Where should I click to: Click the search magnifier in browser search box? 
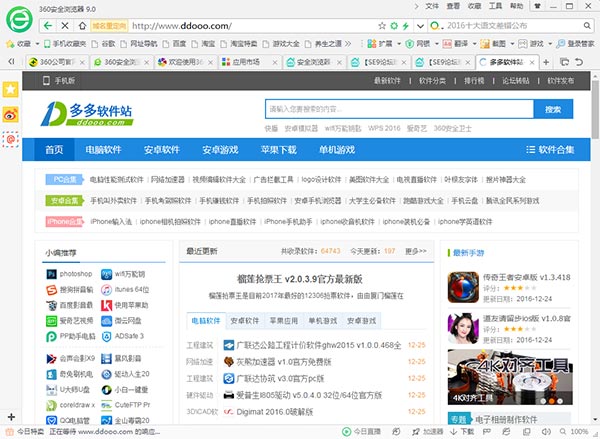tap(587, 26)
